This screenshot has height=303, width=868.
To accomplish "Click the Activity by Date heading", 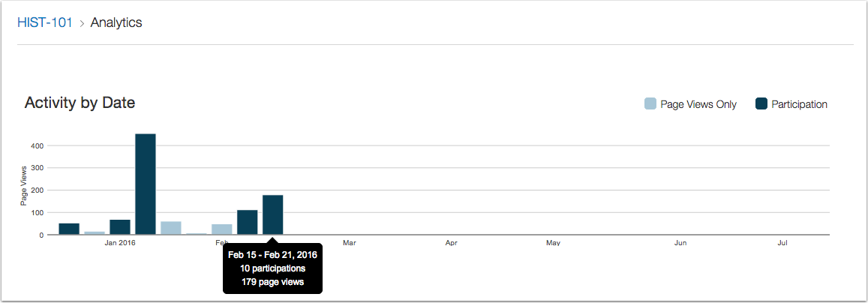I will tap(80, 102).
